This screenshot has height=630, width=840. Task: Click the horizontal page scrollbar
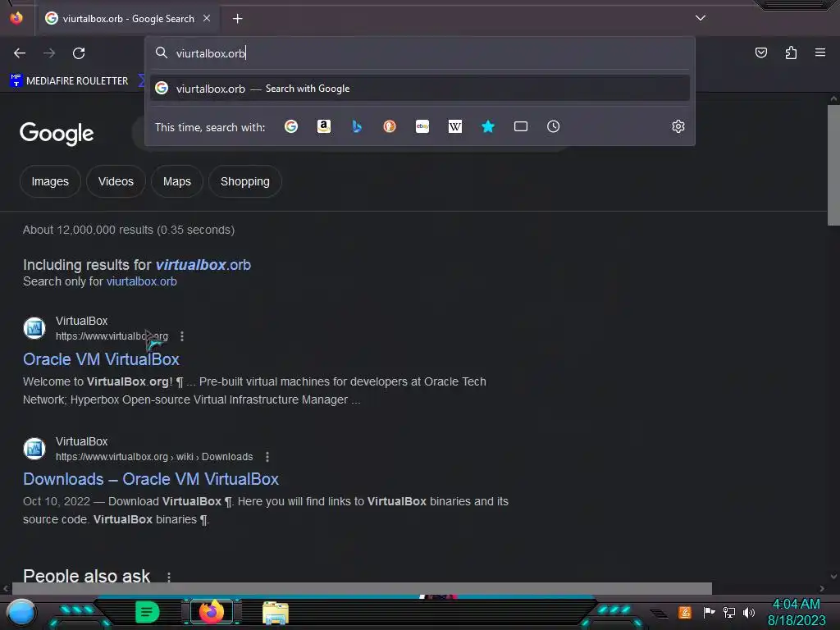coord(362,589)
